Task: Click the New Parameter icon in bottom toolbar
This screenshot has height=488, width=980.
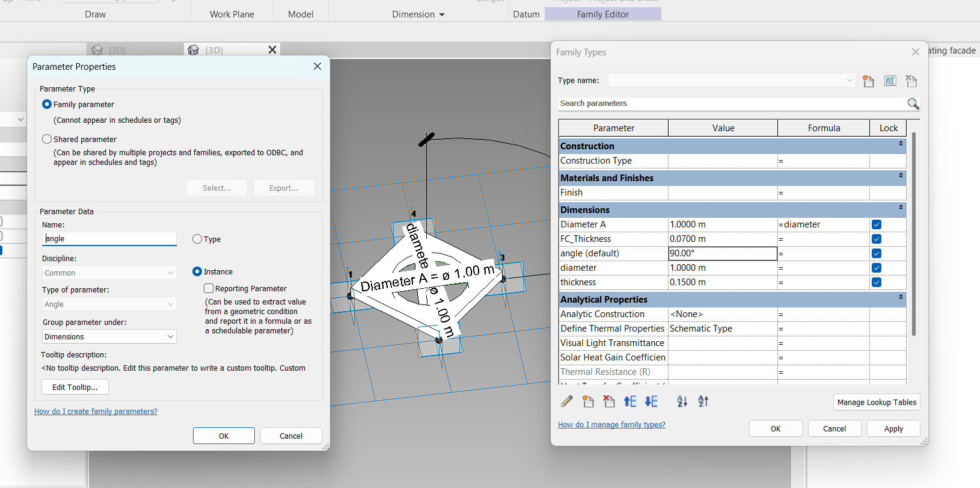Action: click(588, 401)
